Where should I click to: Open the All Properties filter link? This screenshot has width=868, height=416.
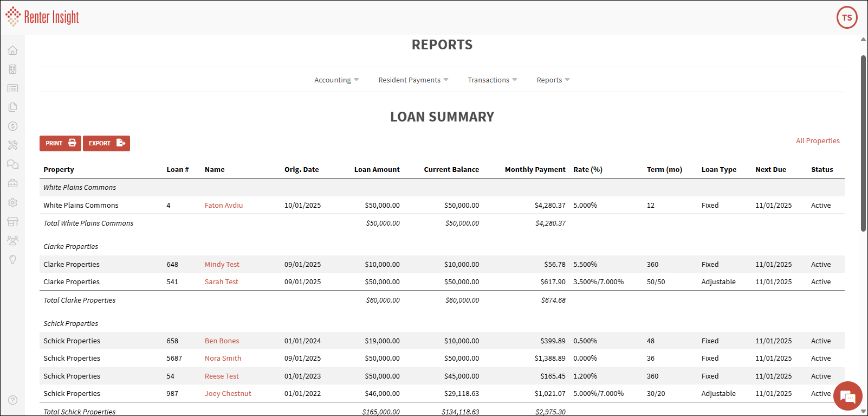tap(817, 141)
